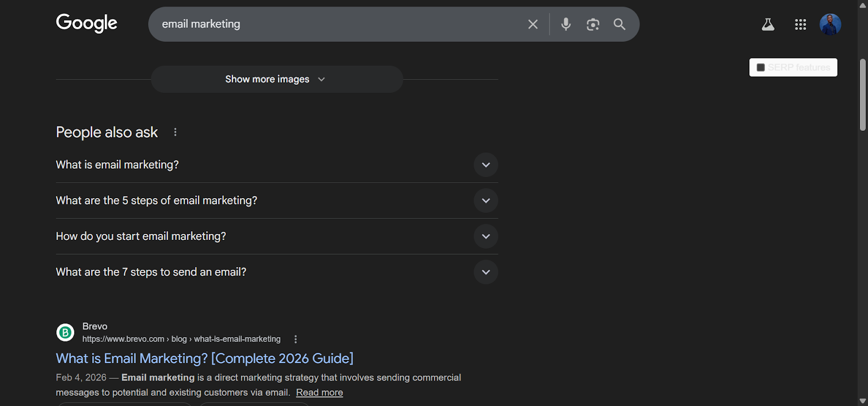Open the Brevo email marketing guide result
This screenshot has height=406, width=868.
tap(204, 358)
